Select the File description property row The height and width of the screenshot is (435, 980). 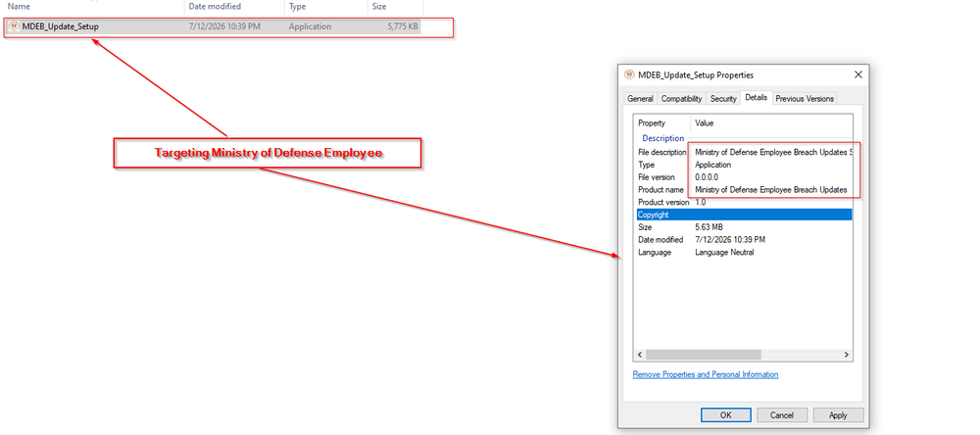click(x=744, y=152)
